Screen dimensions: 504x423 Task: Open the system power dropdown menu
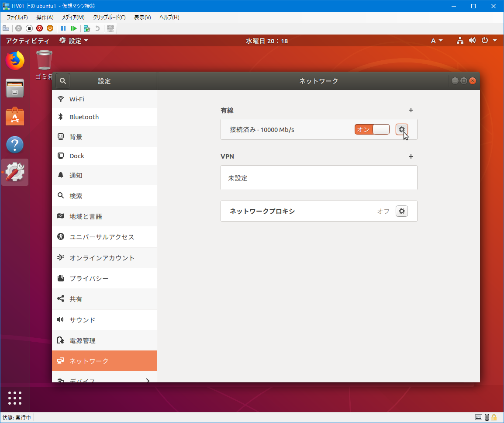point(485,40)
